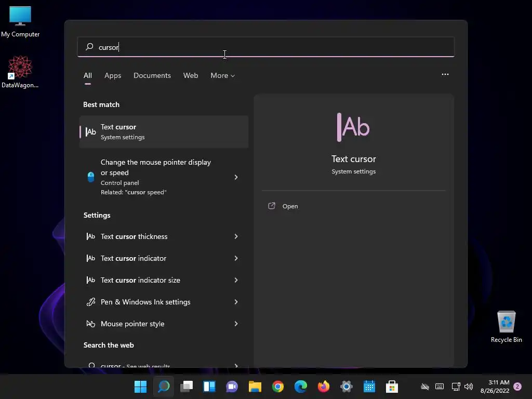The width and height of the screenshot is (532, 399).
Task: Open the Text cursor best match result
Action: click(164, 131)
